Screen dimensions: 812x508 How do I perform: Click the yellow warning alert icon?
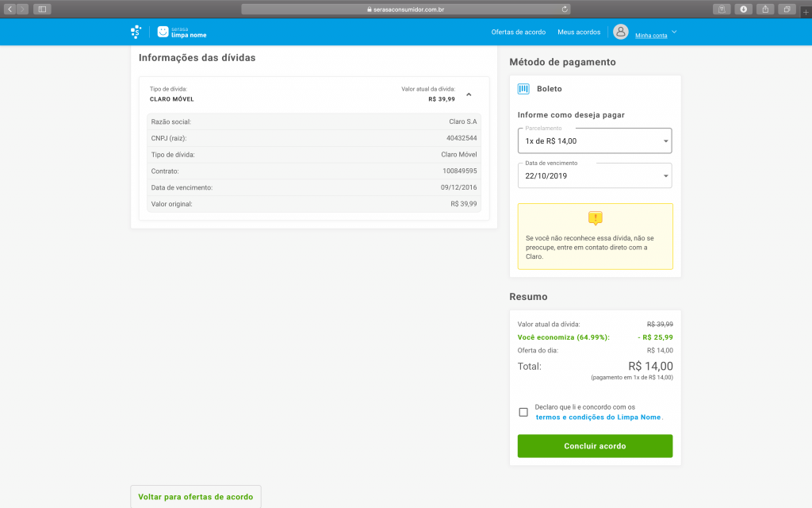(x=595, y=218)
